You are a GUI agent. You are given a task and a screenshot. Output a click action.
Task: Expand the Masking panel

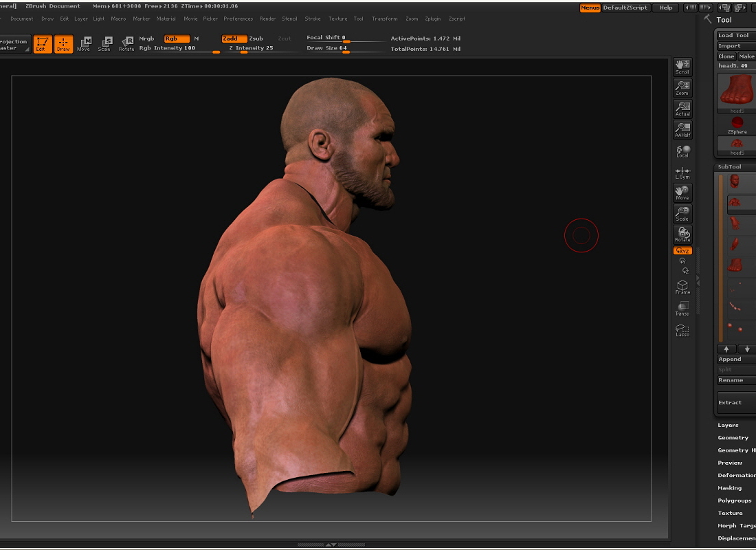point(730,487)
